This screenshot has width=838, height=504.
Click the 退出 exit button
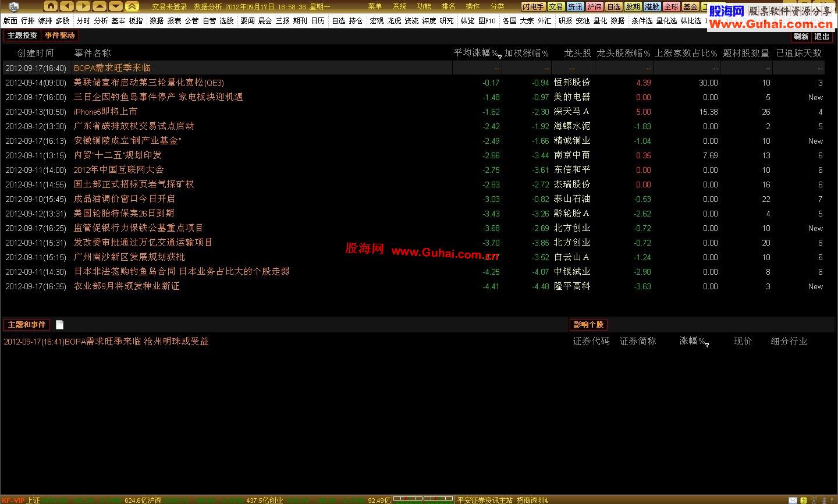coord(822,36)
